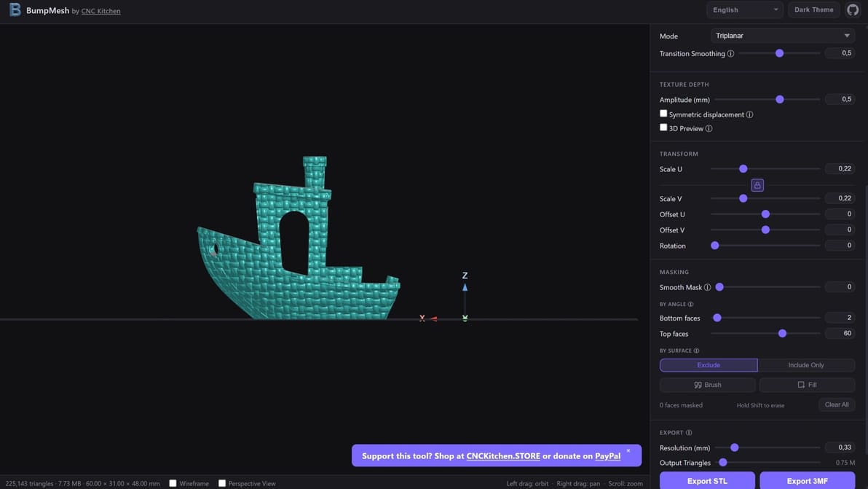The width and height of the screenshot is (868, 489).
Task: Select the Brush masking tool
Action: [x=707, y=384]
